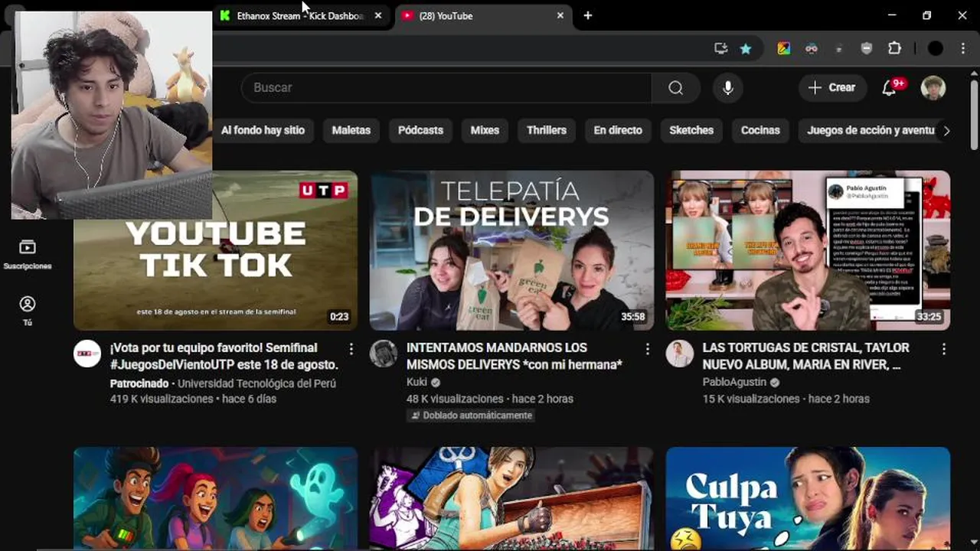Close the Ethanox Stream Kick tab
The height and width of the screenshot is (551, 980).
click(378, 15)
